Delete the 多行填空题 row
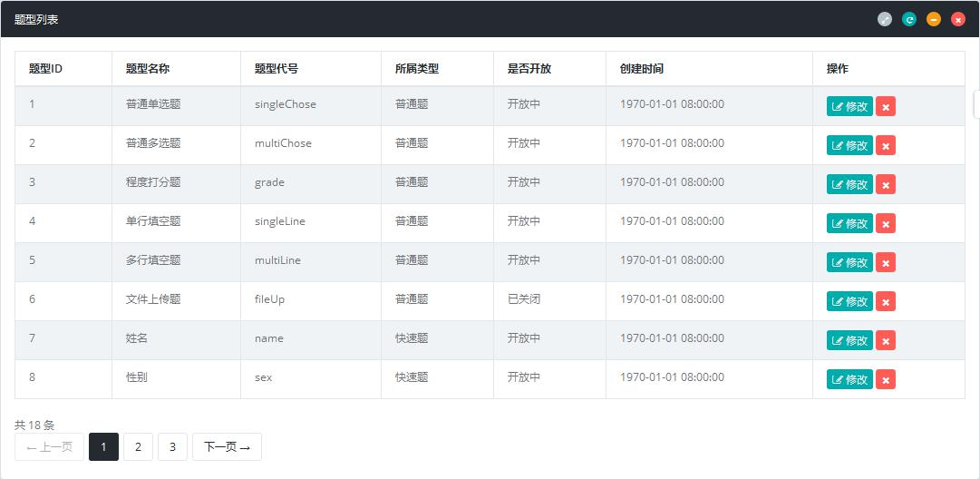The image size is (980, 479). (x=886, y=262)
